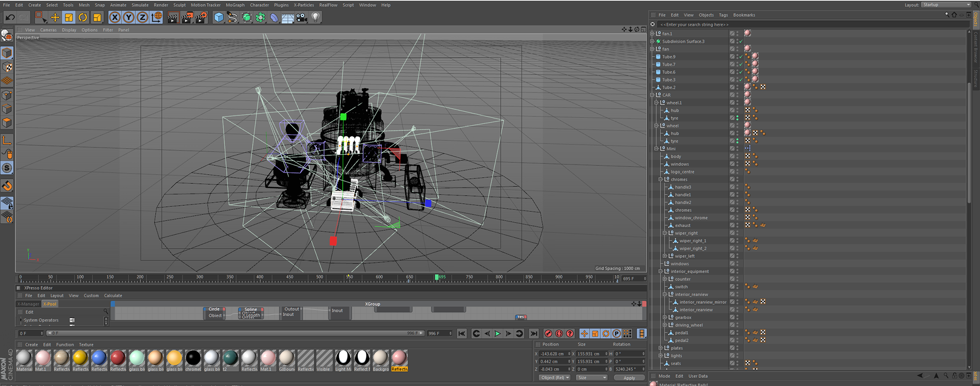Open the Object (Rel) coordinate dropdown

(555, 378)
